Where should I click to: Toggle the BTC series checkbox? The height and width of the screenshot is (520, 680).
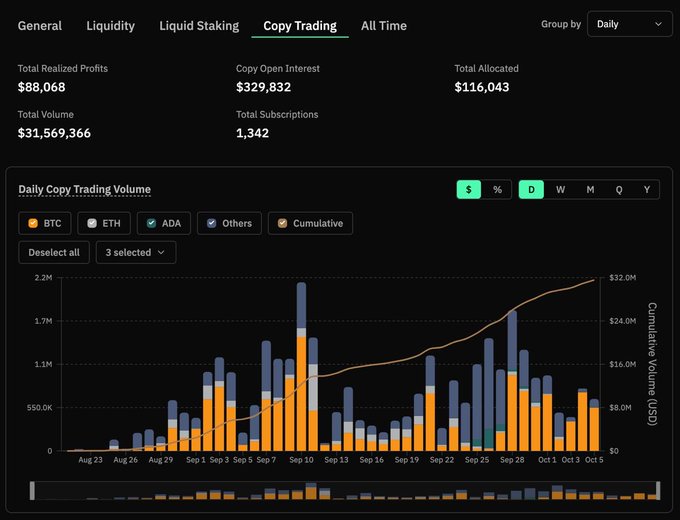tap(33, 223)
